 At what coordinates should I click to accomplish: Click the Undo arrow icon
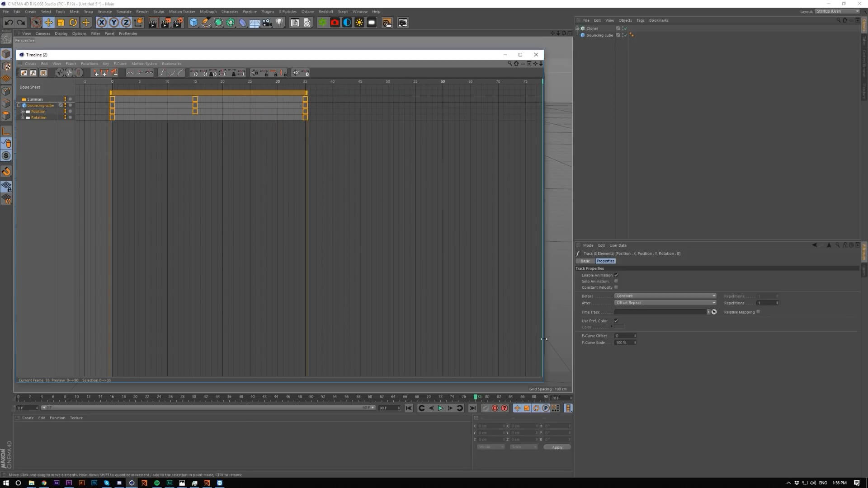pos(9,23)
